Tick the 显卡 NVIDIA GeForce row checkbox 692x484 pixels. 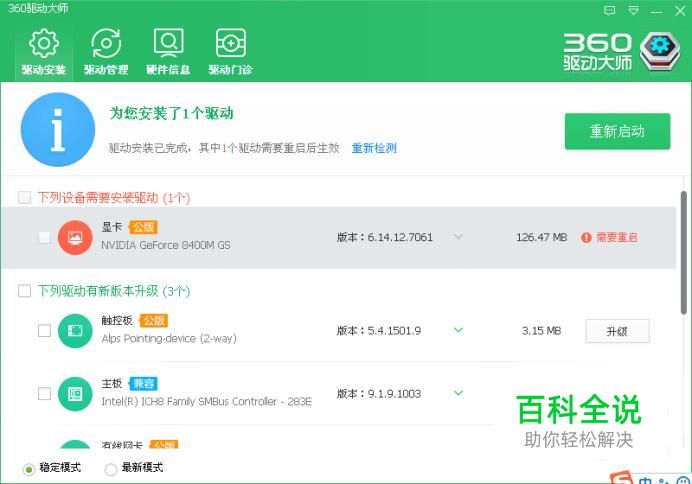click(x=44, y=237)
